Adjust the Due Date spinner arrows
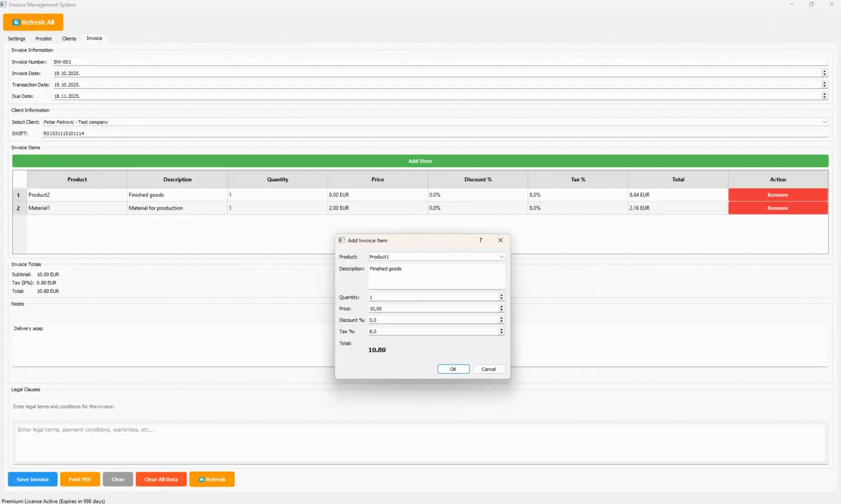The height and width of the screenshot is (504, 841). tap(824, 96)
